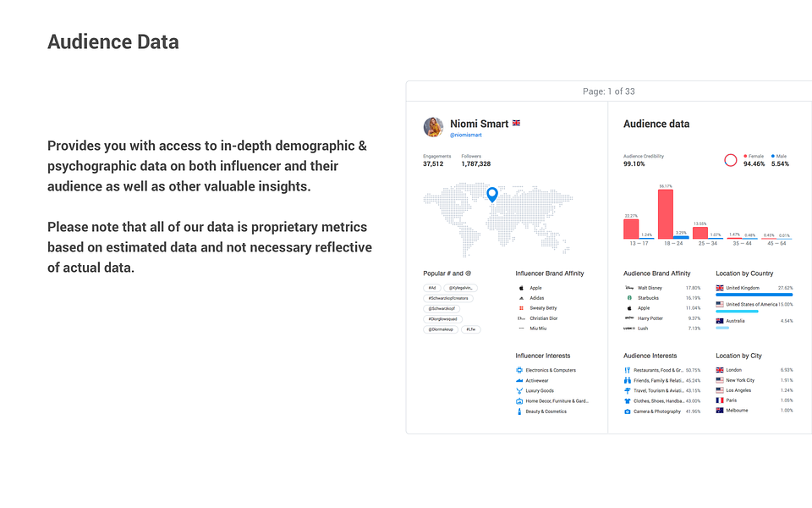Viewport: 812px width, 508px height.
Task: Click the Apple logo in Influencer Brand Affinity
Action: tap(522, 288)
